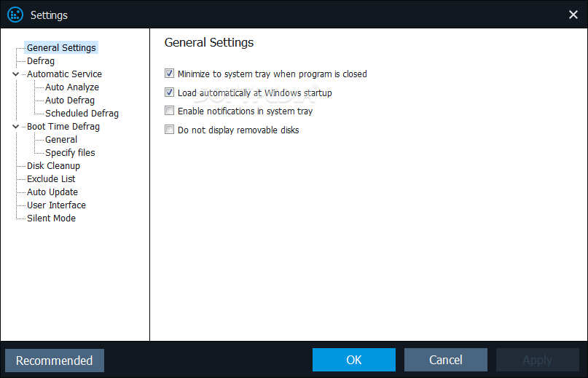Confirm settings with the OK button
Image resolution: width=588 pixels, height=378 pixels.
353,360
